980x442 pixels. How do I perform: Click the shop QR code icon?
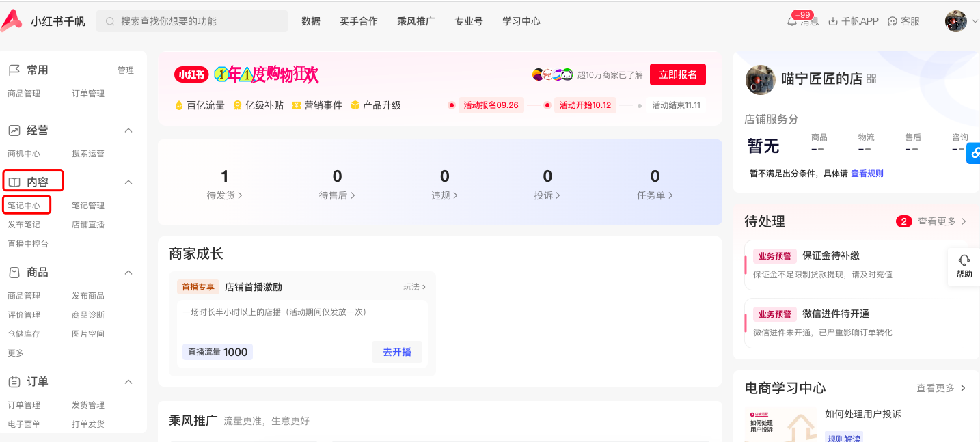tap(871, 79)
